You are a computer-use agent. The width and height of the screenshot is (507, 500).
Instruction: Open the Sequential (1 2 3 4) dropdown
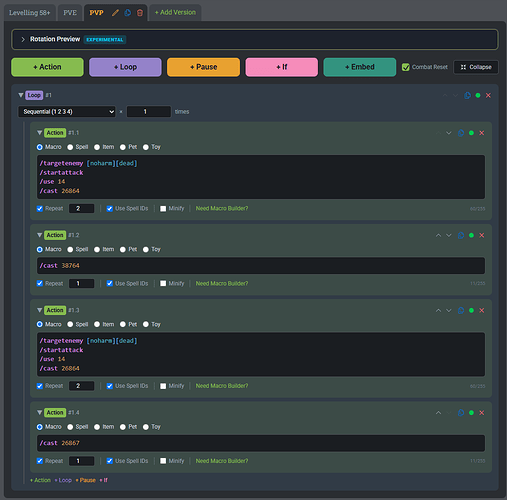point(67,112)
